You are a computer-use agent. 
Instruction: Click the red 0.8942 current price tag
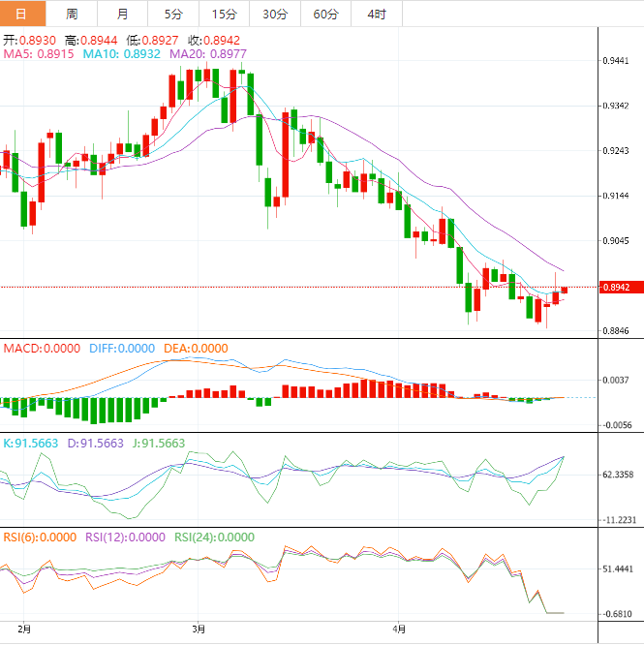[616, 288]
